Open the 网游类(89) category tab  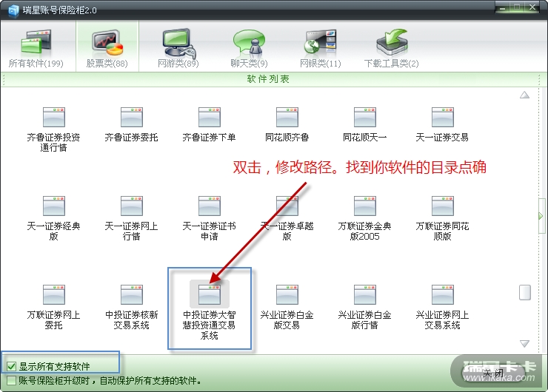tap(178, 48)
